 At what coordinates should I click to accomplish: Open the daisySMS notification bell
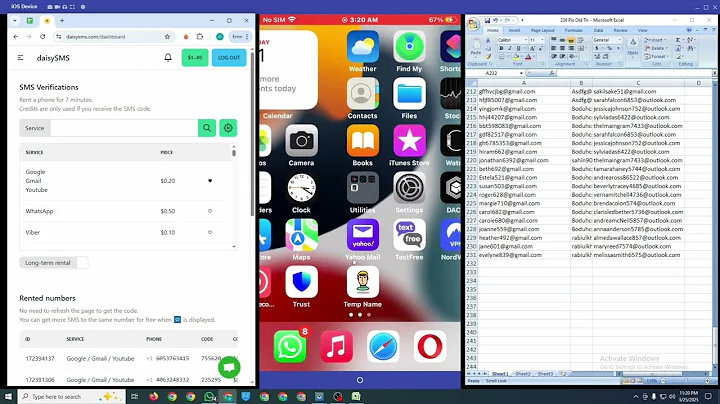point(168,57)
